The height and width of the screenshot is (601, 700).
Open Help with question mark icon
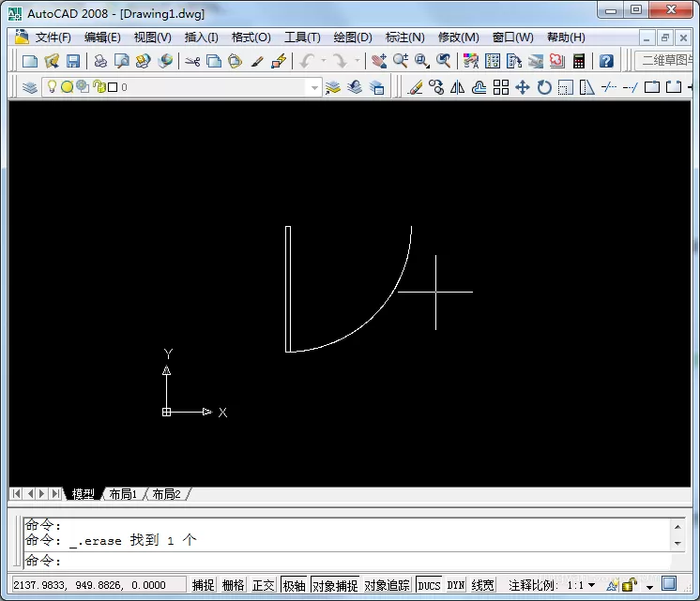[x=606, y=61]
